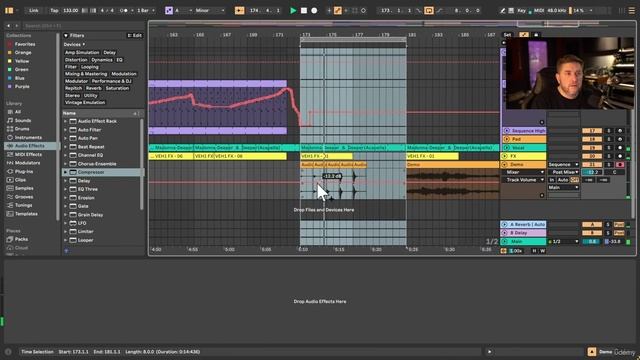Toggle the Loop switch in the control bar

point(429,11)
